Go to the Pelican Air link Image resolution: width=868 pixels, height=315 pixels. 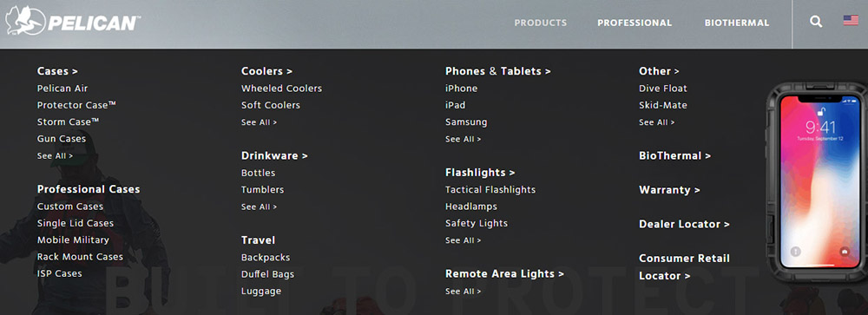(x=62, y=88)
